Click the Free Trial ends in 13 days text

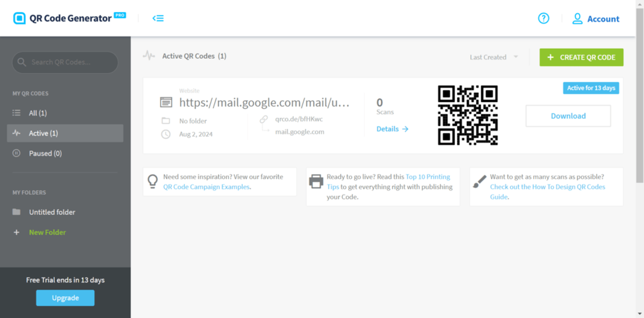65,280
